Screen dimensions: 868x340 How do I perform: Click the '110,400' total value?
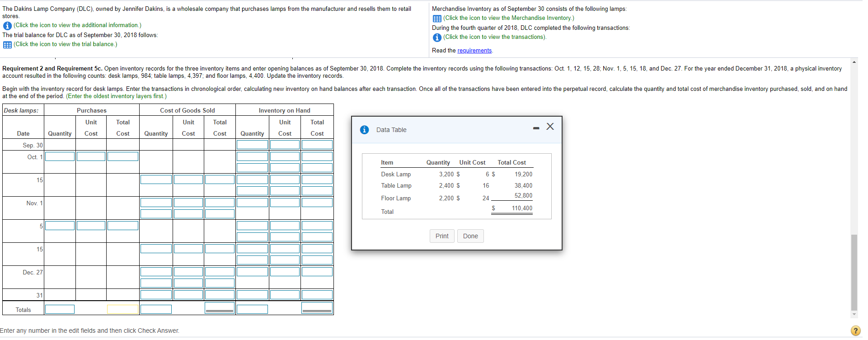click(x=522, y=208)
